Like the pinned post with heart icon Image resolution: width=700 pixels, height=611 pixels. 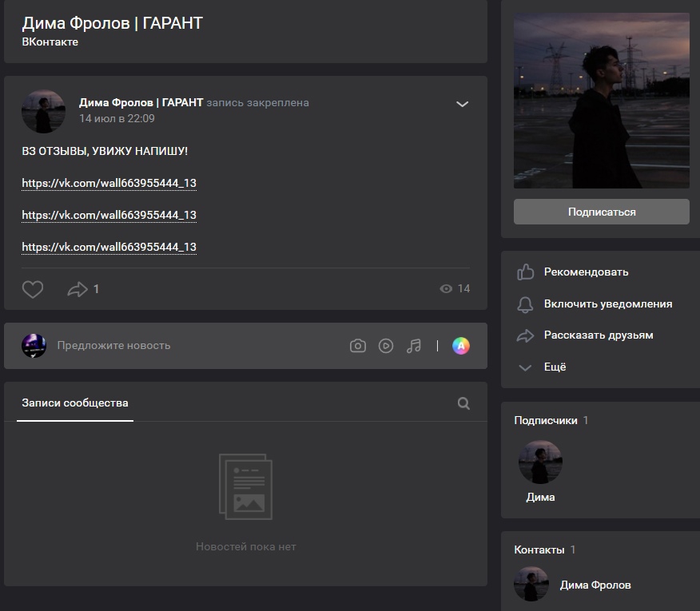click(x=33, y=289)
